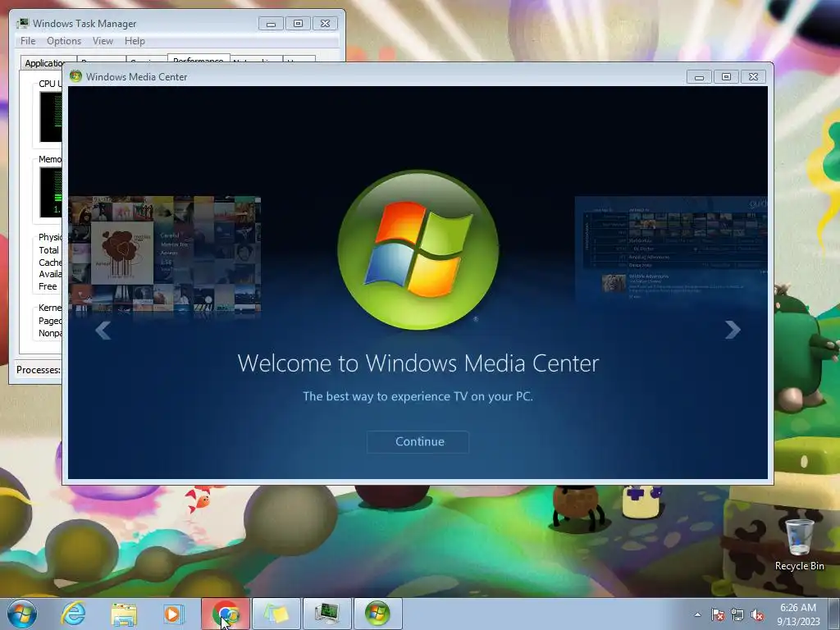The image size is (840, 630).
Task: Open Windows Explorer from the taskbar
Action: pos(124,614)
